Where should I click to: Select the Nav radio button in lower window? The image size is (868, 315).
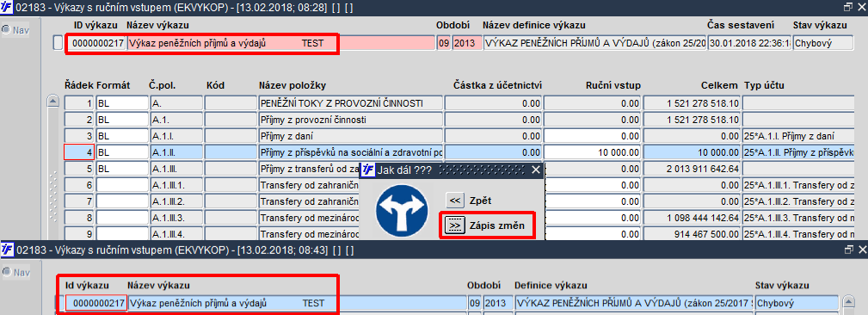[x=6, y=272]
